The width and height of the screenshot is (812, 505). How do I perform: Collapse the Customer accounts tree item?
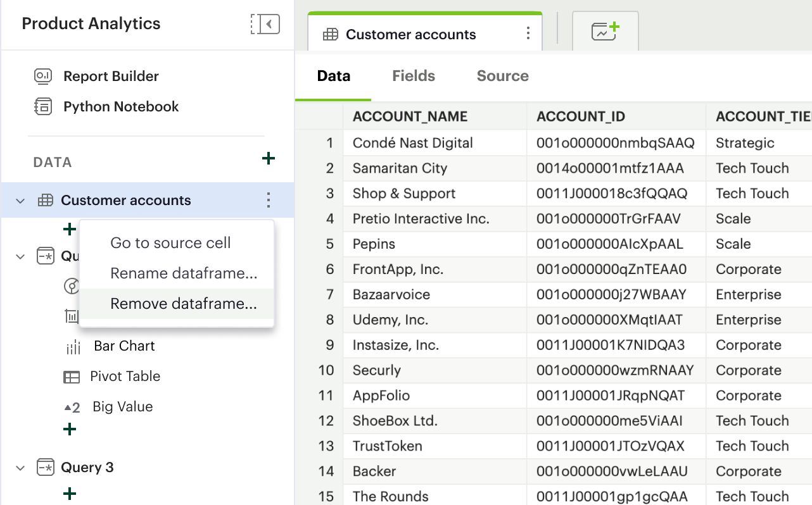[x=20, y=201]
